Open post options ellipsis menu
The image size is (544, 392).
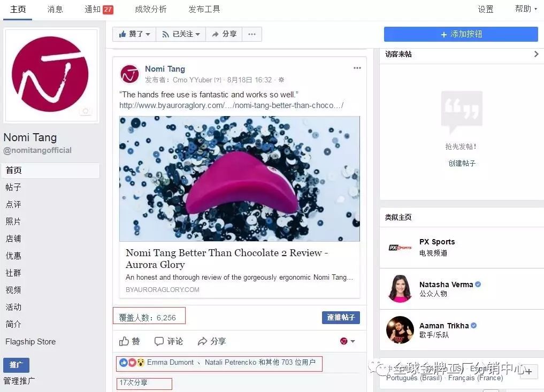pos(357,68)
